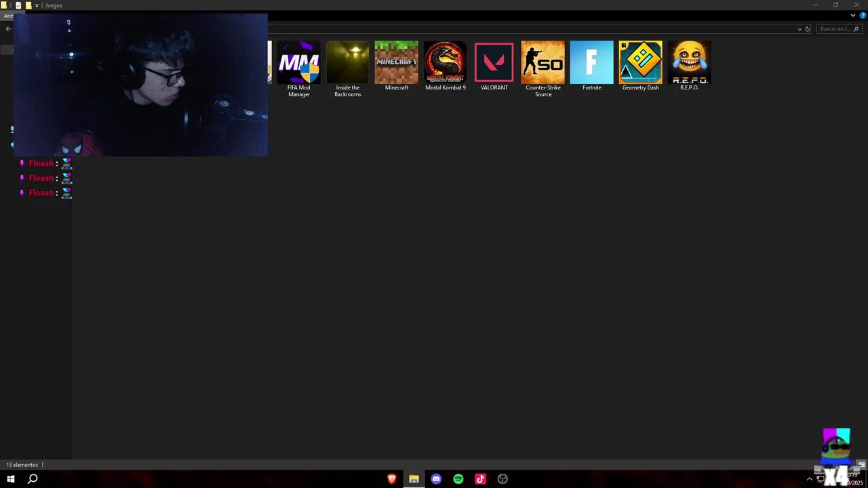
Task: Show hidden system tray icons
Action: click(x=809, y=479)
